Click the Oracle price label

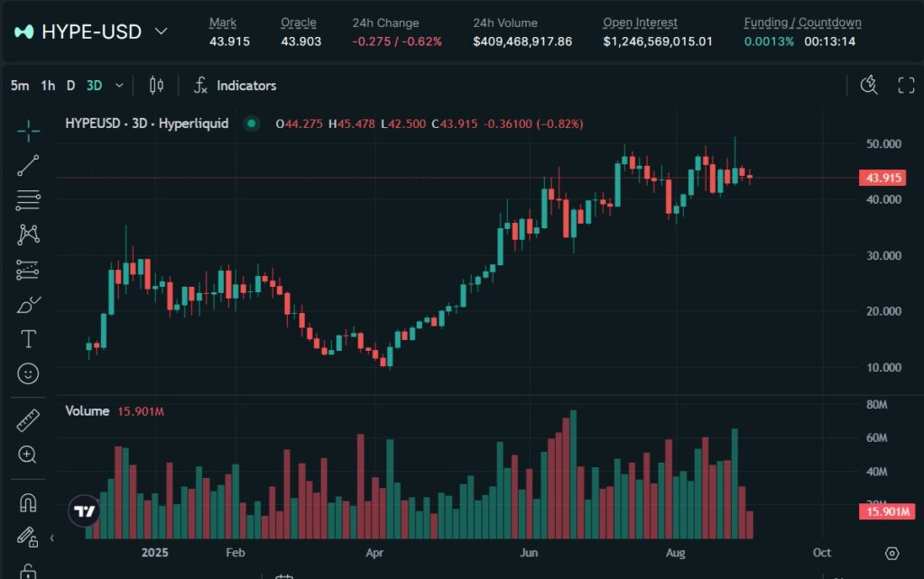(x=298, y=23)
